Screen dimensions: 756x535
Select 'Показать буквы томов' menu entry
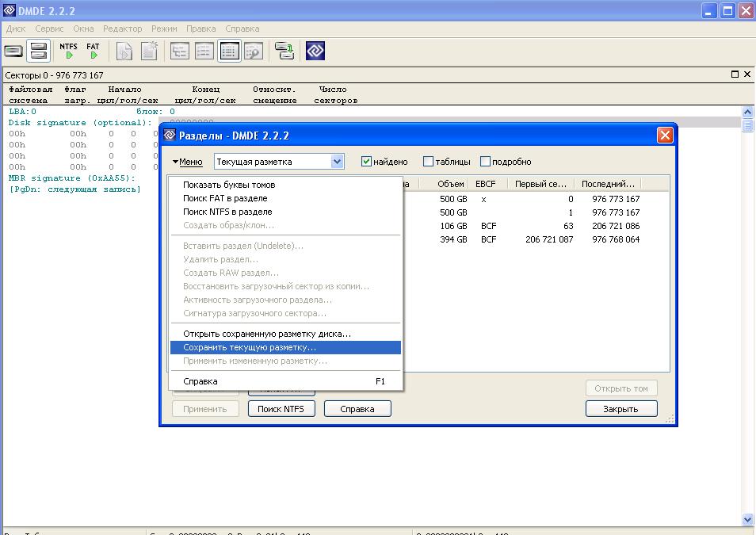[x=229, y=185]
